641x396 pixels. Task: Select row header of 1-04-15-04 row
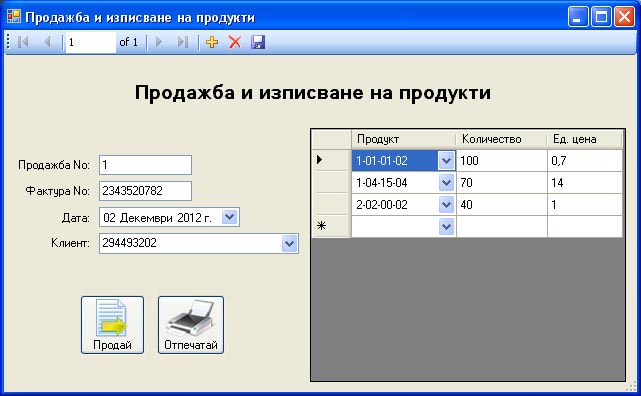[331, 183]
